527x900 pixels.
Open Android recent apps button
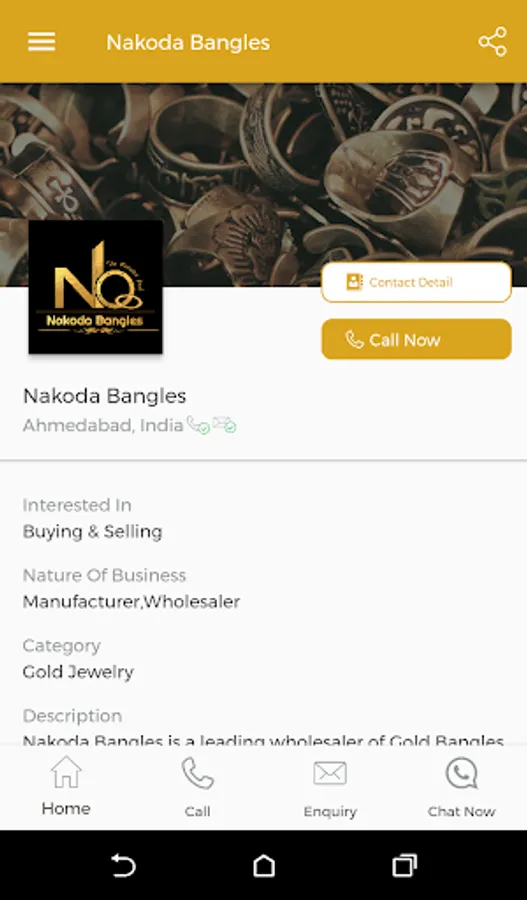tap(404, 866)
